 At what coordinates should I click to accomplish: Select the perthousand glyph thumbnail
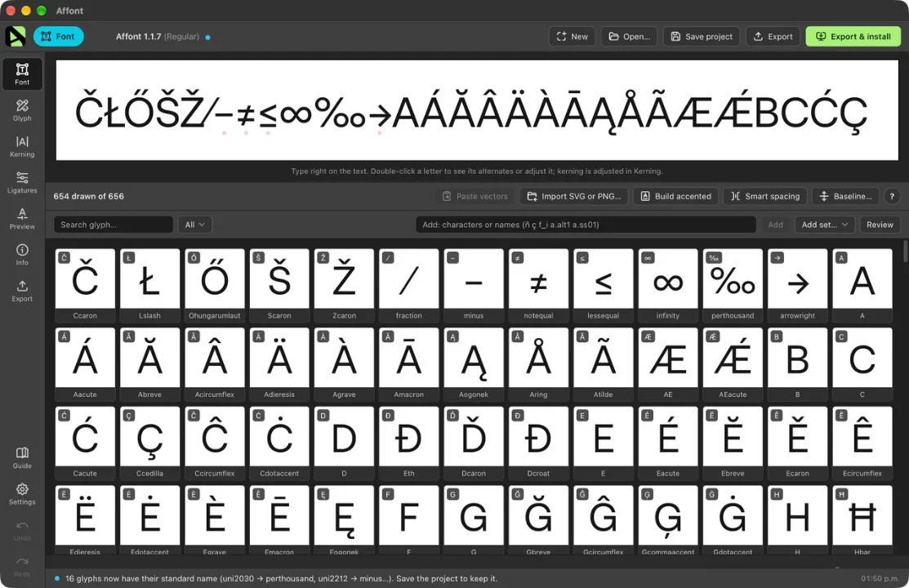pos(733,285)
